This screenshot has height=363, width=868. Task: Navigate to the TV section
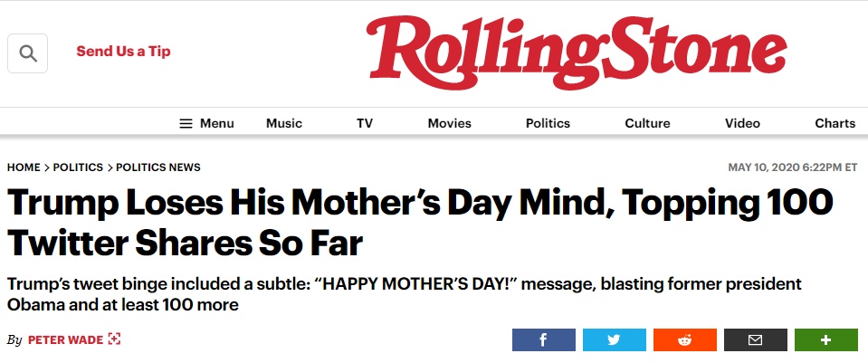pyautogui.click(x=365, y=123)
